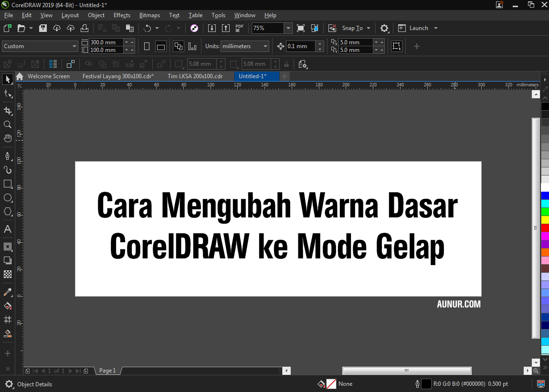The width and height of the screenshot is (549, 392).
Task: Toggle the lock for corner radius values
Action: click(x=286, y=63)
